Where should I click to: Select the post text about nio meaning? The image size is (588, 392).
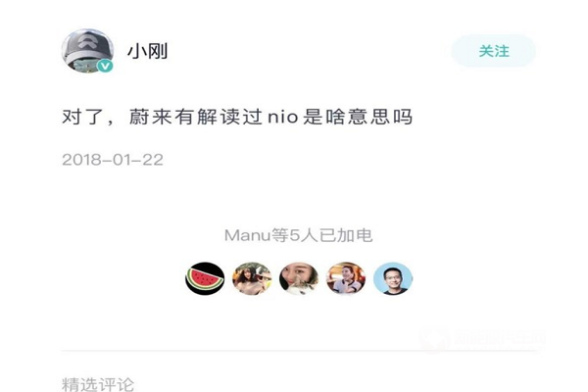[237, 117]
